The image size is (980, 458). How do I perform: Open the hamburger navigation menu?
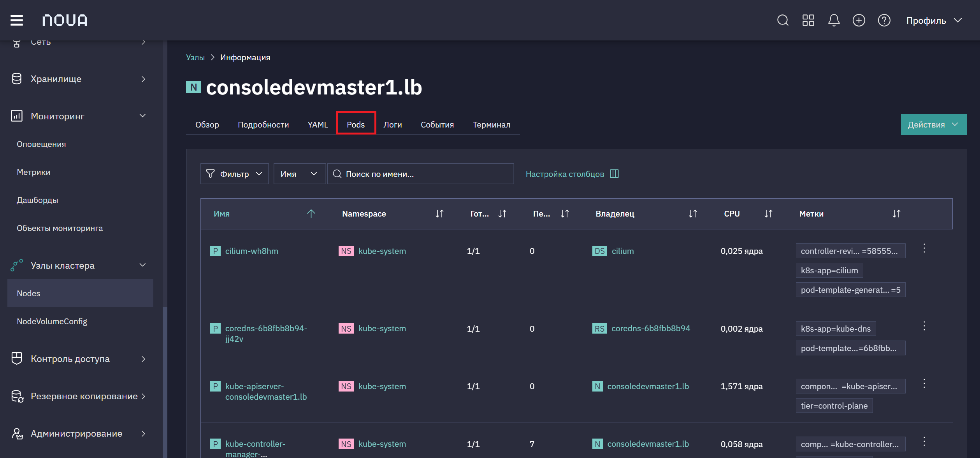click(x=17, y=20)
